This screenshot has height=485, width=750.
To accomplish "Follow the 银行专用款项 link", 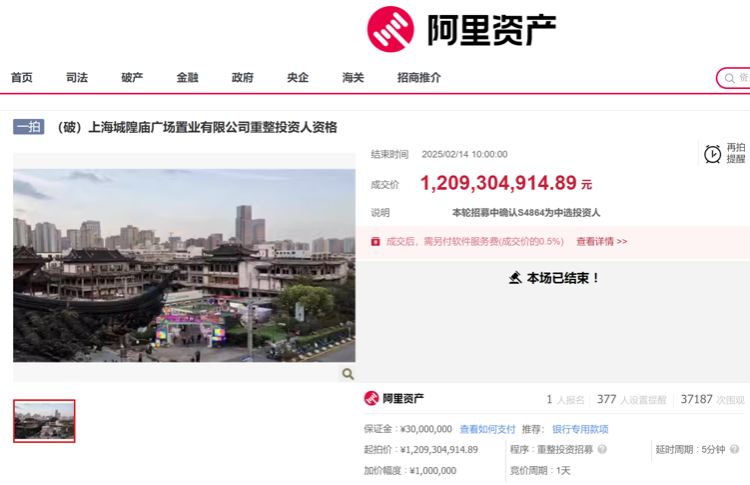I will point(580,429).
